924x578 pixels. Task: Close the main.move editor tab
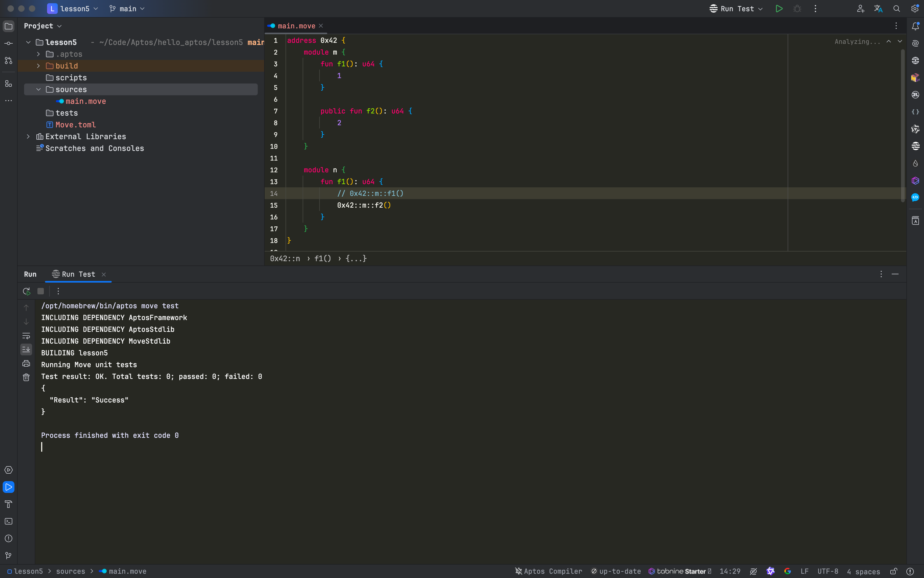coord(321,26)
